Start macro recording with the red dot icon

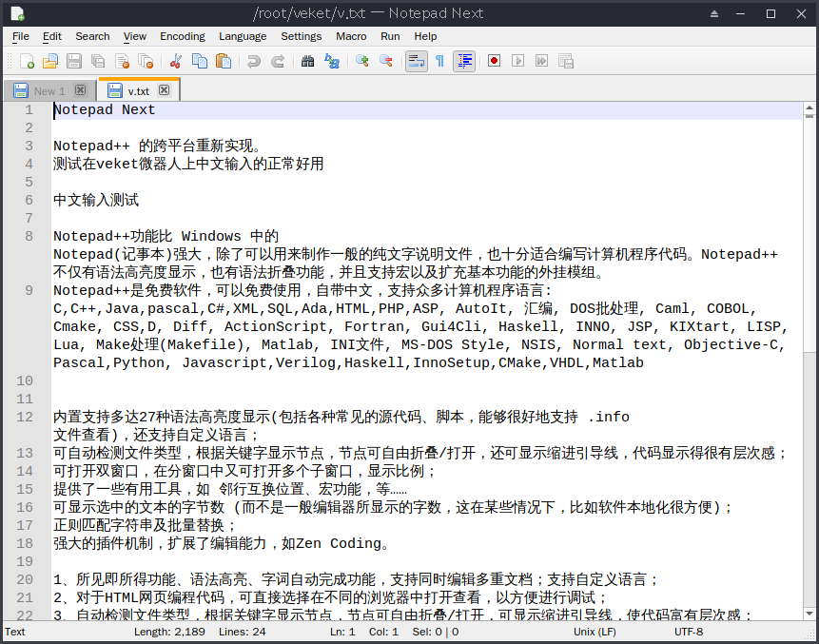pyautogui.click(x=494, y=61)
